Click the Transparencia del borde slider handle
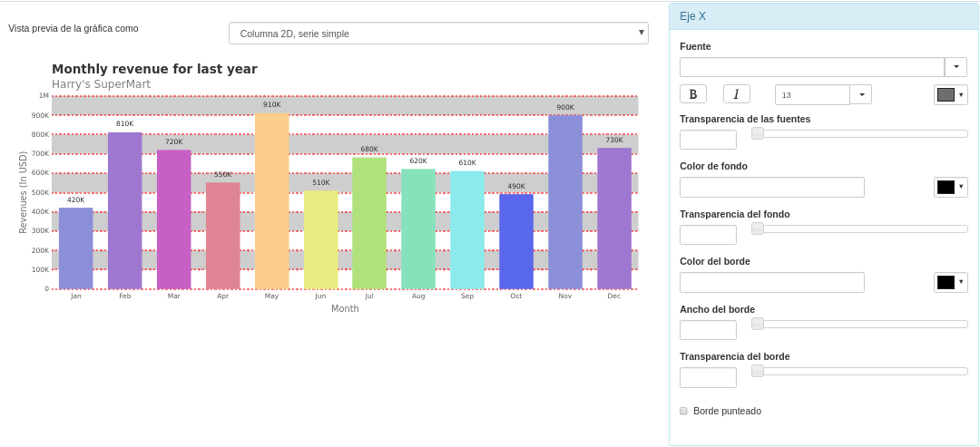 tap(758, 371)
